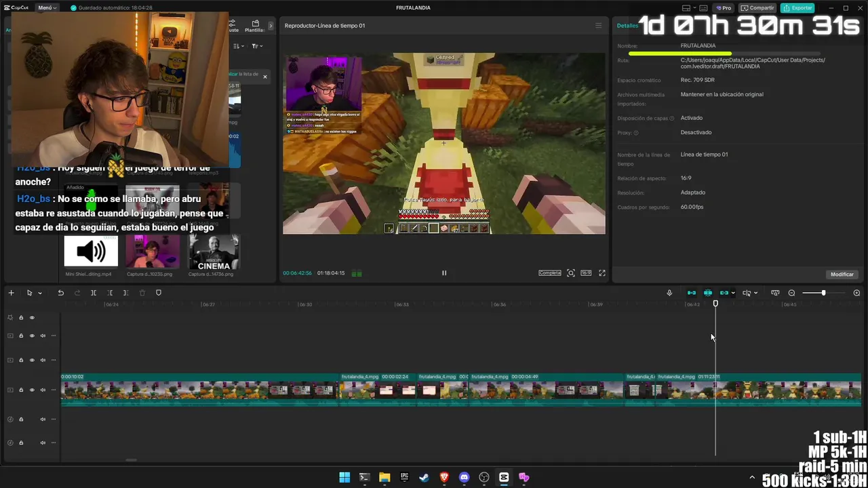Open Steam from the taskbar
Image resolution: width=868 pixels, height=488 pixels.
(424, 477)
